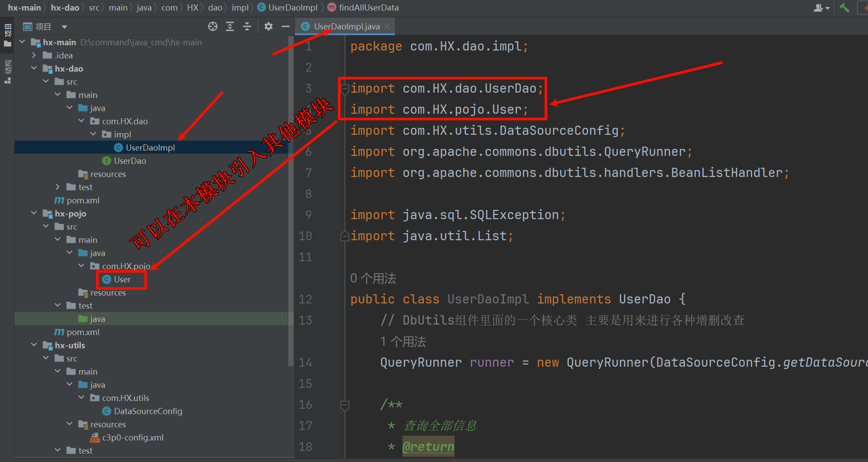Close the UserDaoImpl.java editor tab
Viewport: 868px width, 462px height.
pos(387,27)
